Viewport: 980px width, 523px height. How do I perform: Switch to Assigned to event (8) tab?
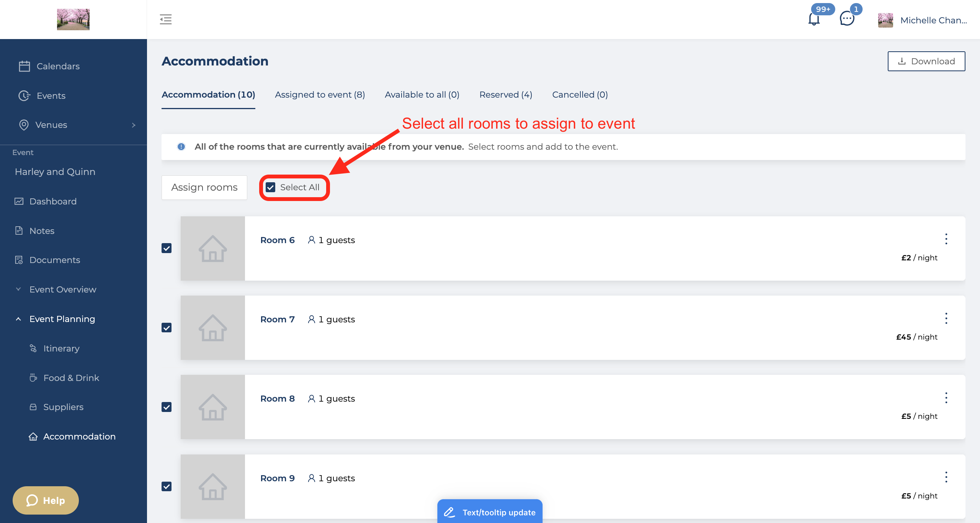point(320,95)
